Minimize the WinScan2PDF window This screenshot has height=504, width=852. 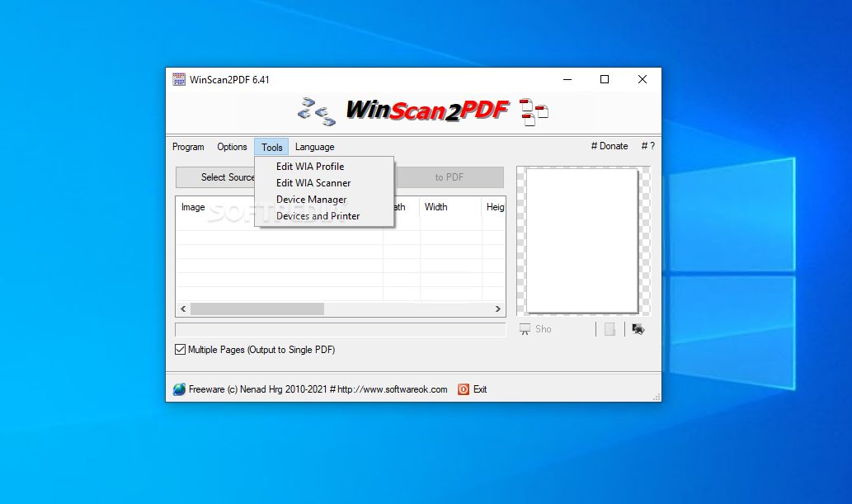pyautogui.click(x=567, y=79)
